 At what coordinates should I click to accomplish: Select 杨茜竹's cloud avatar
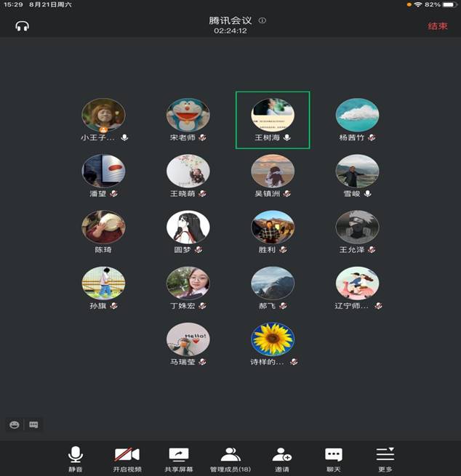click(357, 115)
